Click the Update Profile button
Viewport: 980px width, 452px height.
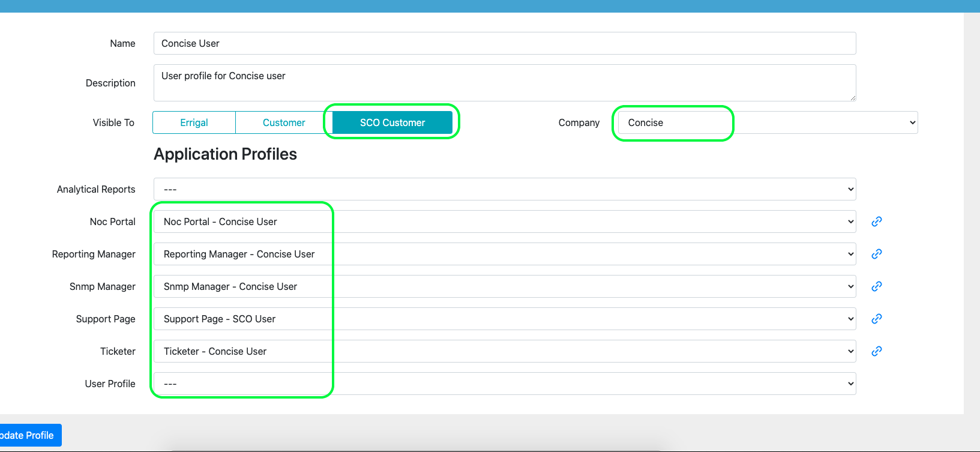pyautogui.click(x=28, y=435)
